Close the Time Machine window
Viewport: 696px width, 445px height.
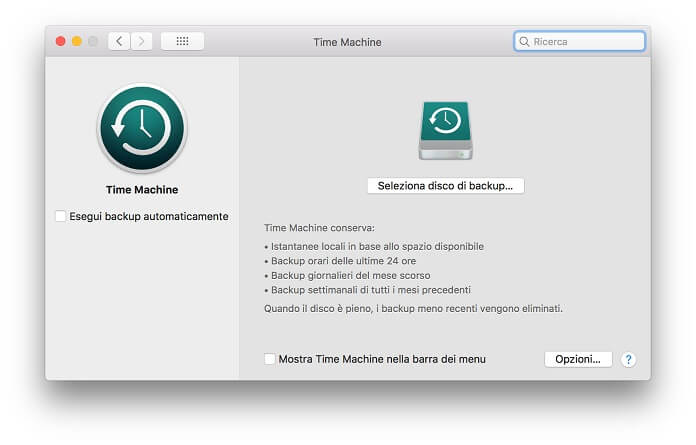[60, 41]
